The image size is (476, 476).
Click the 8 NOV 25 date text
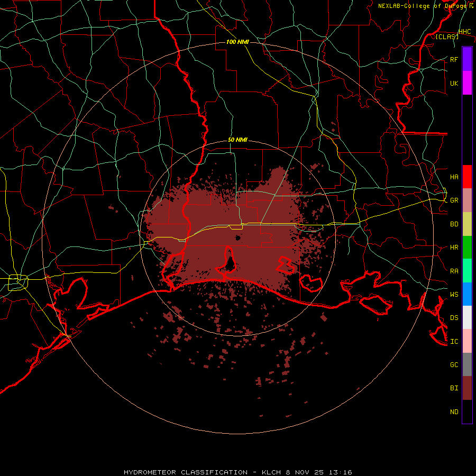(x=305, y=472)
